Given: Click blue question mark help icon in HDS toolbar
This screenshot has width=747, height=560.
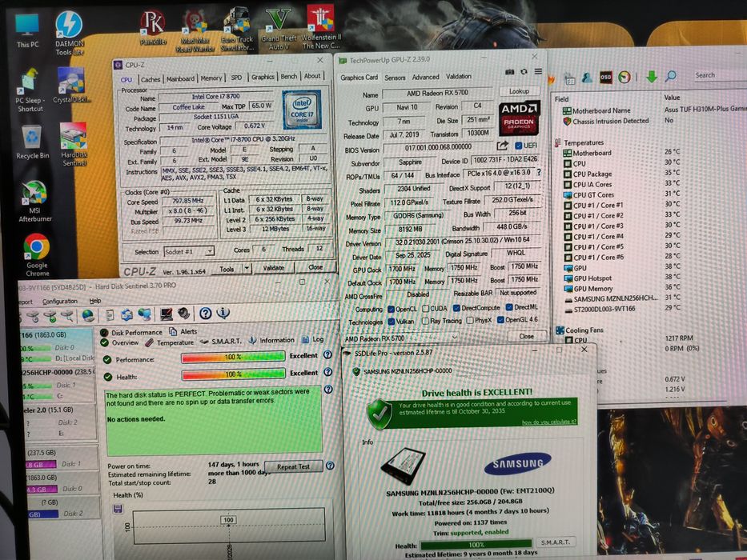Looking at the screenshot, I should [x=205, y=314].
